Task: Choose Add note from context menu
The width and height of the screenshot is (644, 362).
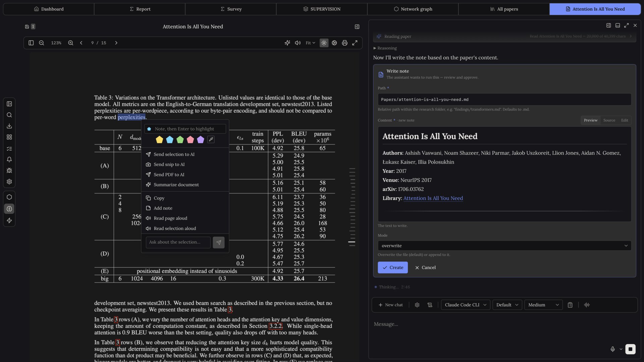Action: click(x=185, y=208)
